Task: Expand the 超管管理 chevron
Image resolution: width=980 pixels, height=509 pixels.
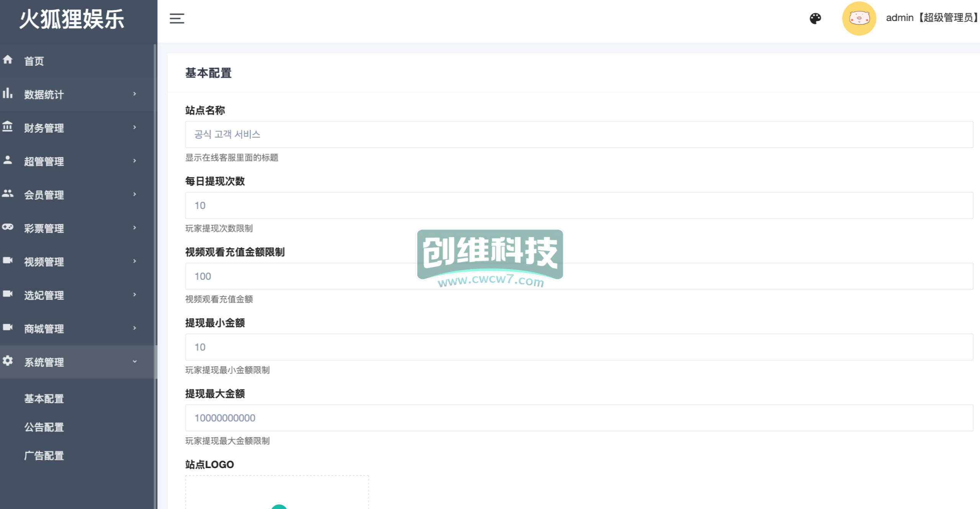Action: pos(135,161)
